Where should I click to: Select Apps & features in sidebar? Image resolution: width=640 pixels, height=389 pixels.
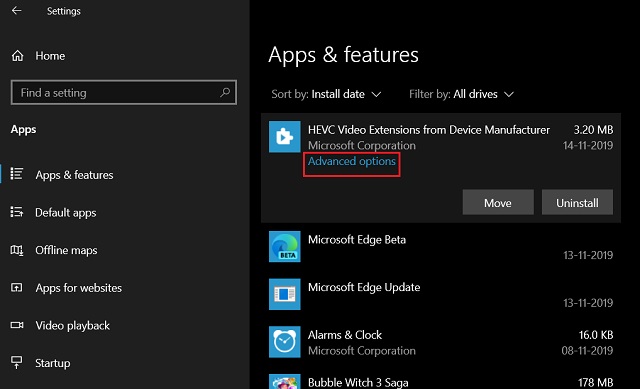[74, 175]
